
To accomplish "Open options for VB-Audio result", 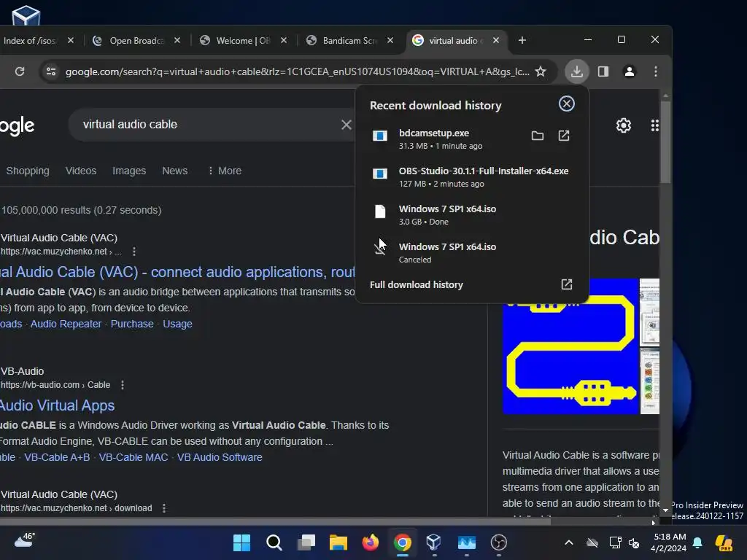I will (123, 385).
